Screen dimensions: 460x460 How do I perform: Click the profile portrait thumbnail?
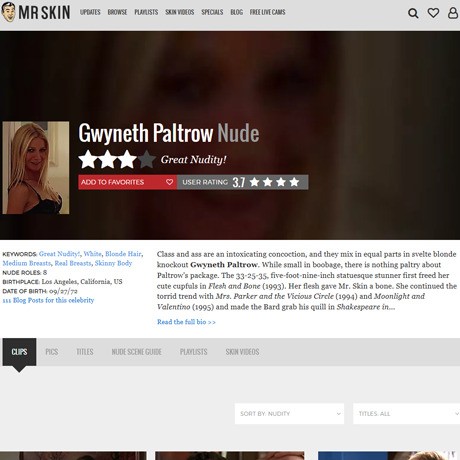point(36,168)
